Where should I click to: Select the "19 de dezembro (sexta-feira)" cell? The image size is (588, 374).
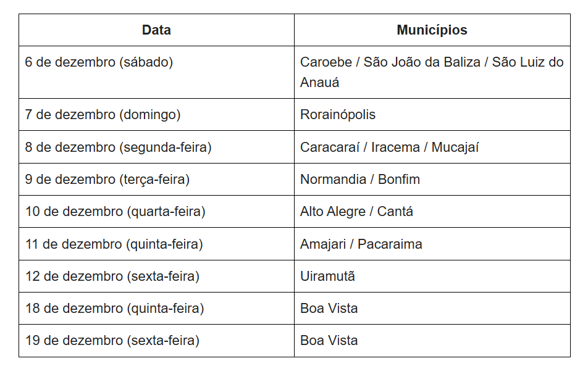(x=112, y=341)
